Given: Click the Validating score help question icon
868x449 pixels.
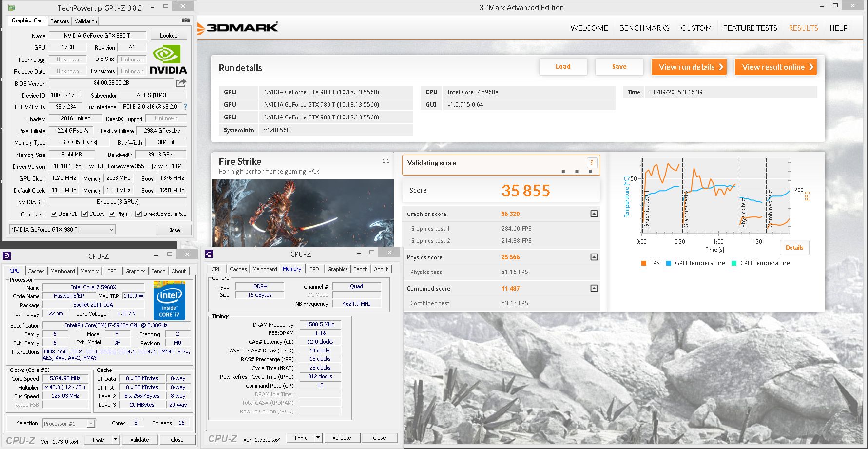Looking at the screenshot, I should coord(592,163).
